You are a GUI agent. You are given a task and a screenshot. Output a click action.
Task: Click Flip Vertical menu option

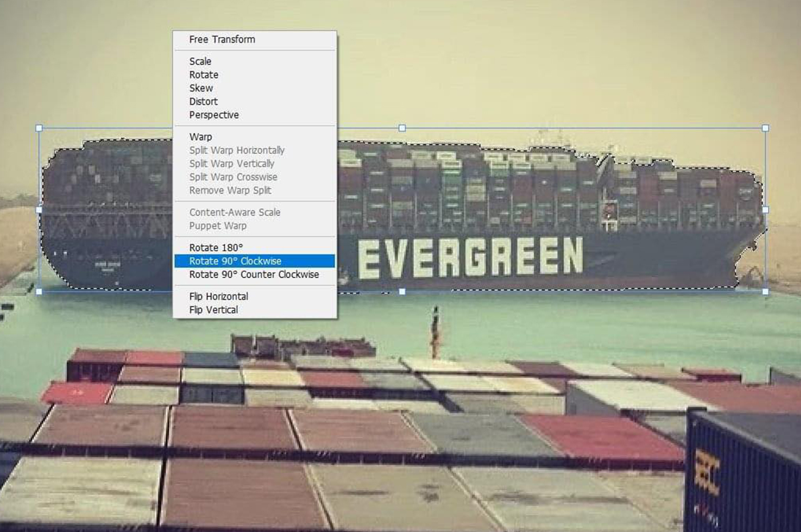point(213,310)
